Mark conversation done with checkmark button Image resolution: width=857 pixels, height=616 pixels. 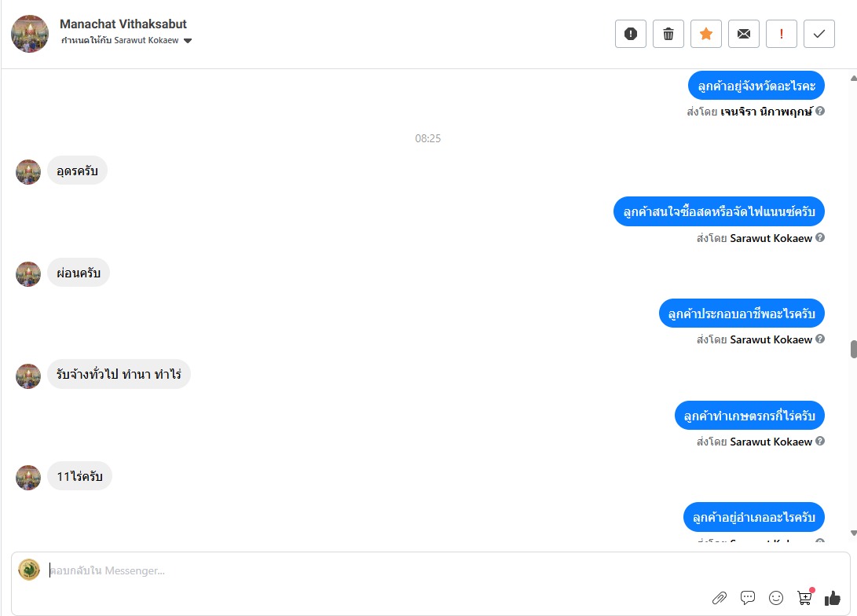[x=819, y=34]
